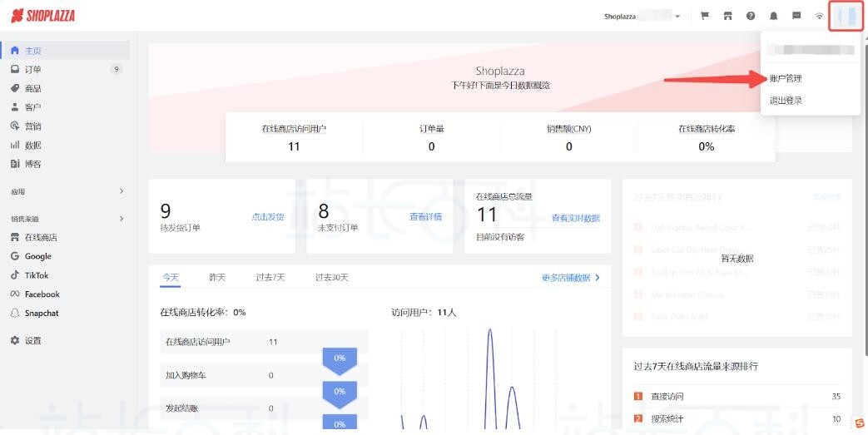Click the 订单量 stat card
The height and width of the screenshot is (435, 868).
pyautogui.click(x=431, y=138)
